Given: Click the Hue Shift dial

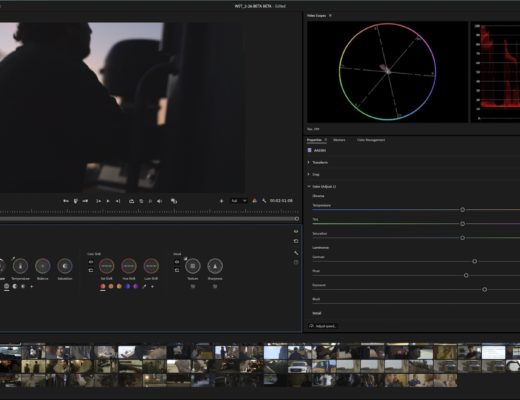Looking at the screenshot, I should point(129,266).
